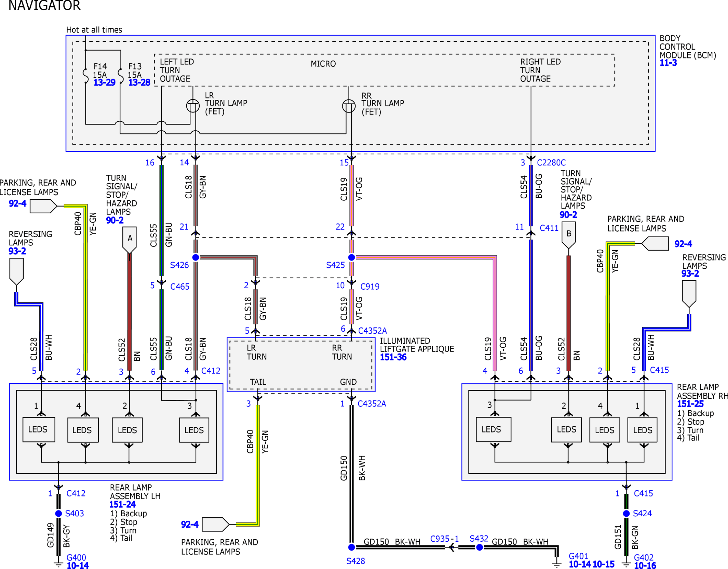Open the 151-36 Illuminated Liftgate Applique reference

(393, 357)
